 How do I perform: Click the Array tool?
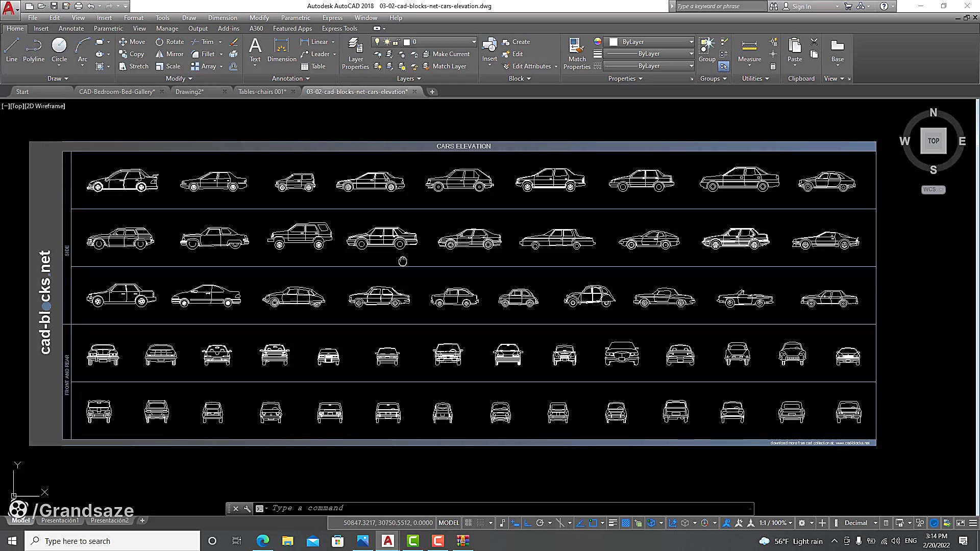click(x=203, y=66)
